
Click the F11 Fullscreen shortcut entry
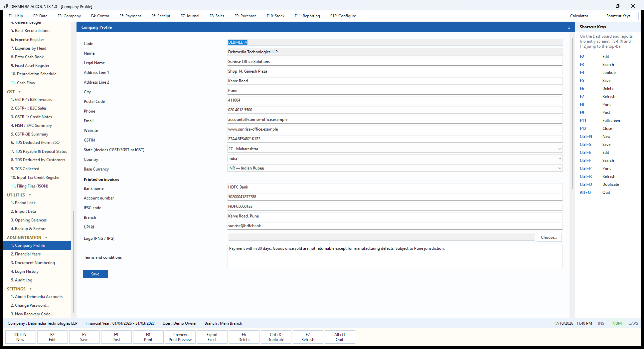point(600,121)
